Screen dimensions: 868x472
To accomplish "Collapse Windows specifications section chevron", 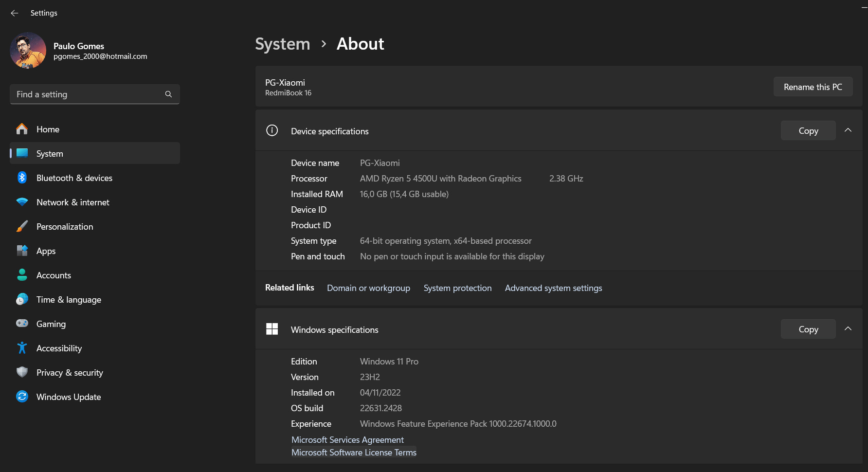I will coord(848,328).
